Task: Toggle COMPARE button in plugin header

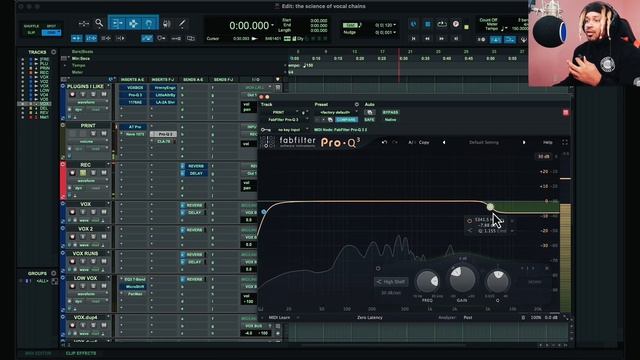Action: coord(346,120)
